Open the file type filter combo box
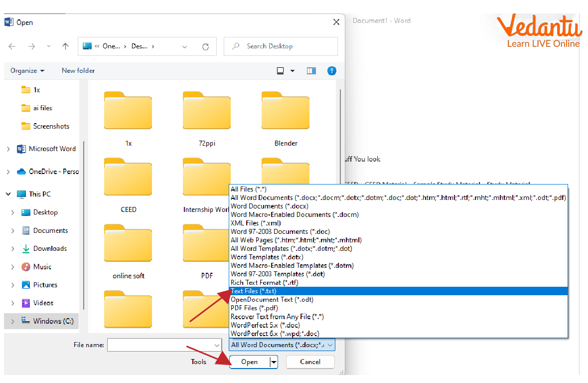Screen dimensions: 588x383 coord(282,345)
